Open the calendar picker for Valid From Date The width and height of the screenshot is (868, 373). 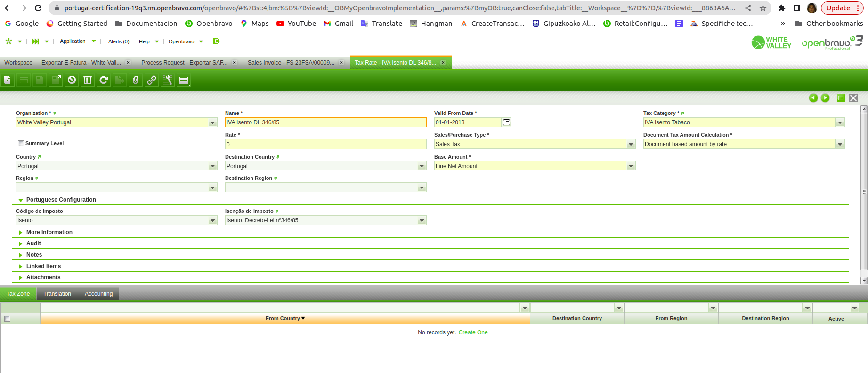(x=506, y=122)
